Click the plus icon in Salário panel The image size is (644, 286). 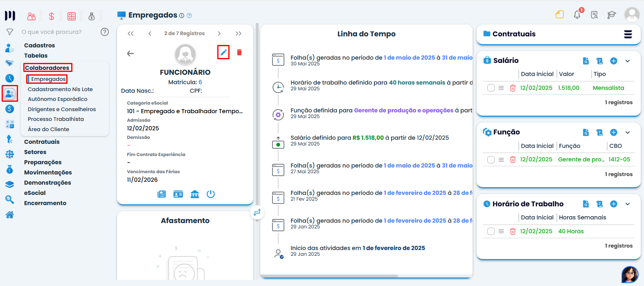613,61
